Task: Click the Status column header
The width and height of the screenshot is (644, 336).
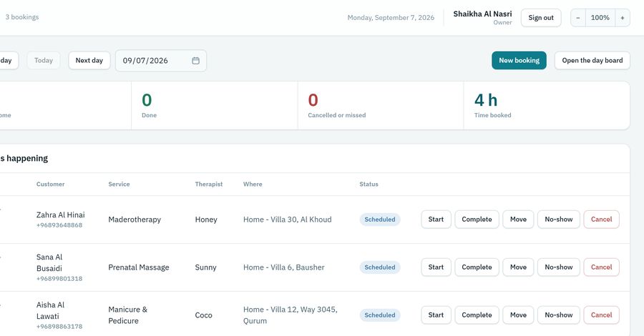Action: 369,184
